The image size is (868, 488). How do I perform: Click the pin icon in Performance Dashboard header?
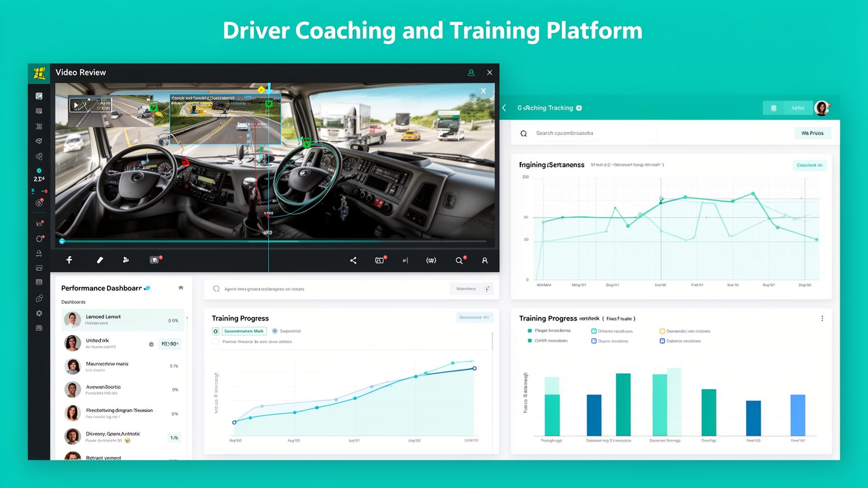coord(181,288)
